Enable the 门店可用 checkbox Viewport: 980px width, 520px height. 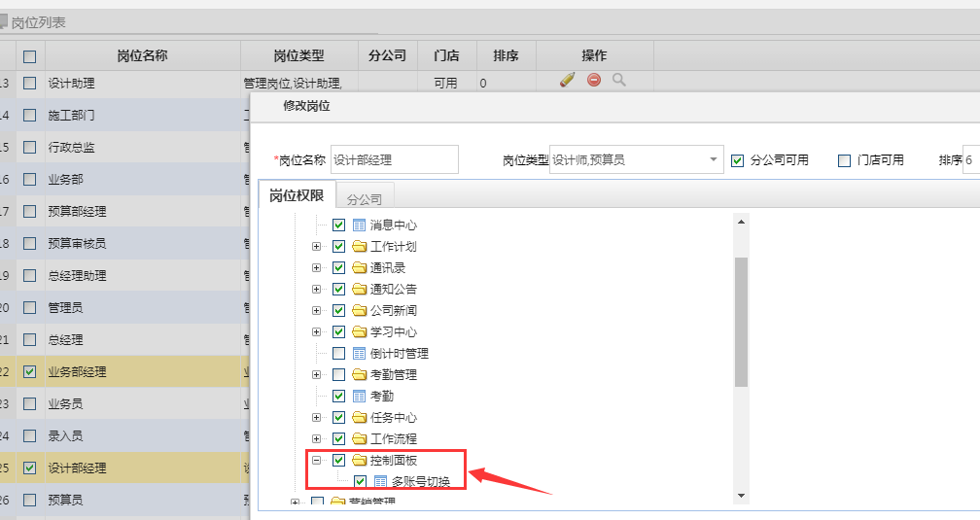pos(844,160)
